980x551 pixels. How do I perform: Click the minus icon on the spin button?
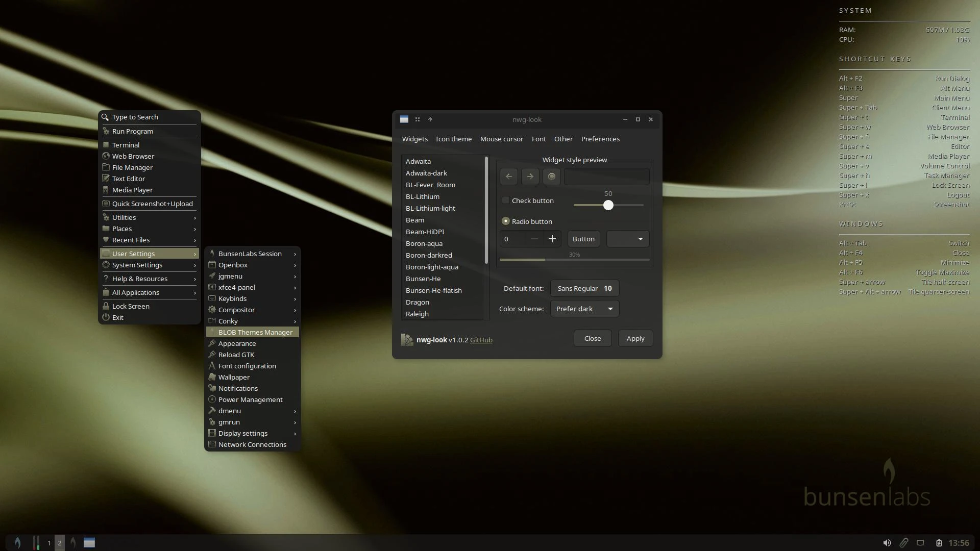click(x=534, y=239)
